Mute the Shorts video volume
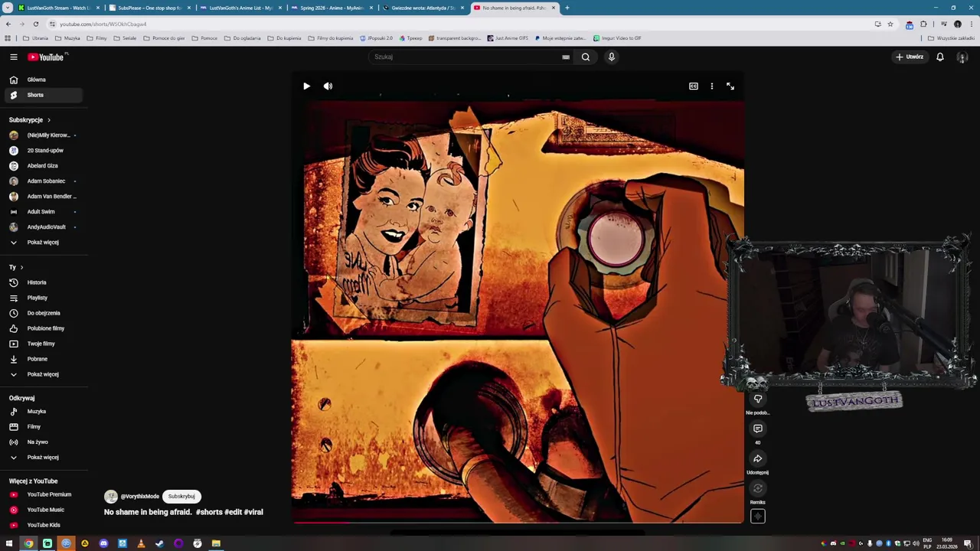The image size is (980, 551). tap(328, 86)
